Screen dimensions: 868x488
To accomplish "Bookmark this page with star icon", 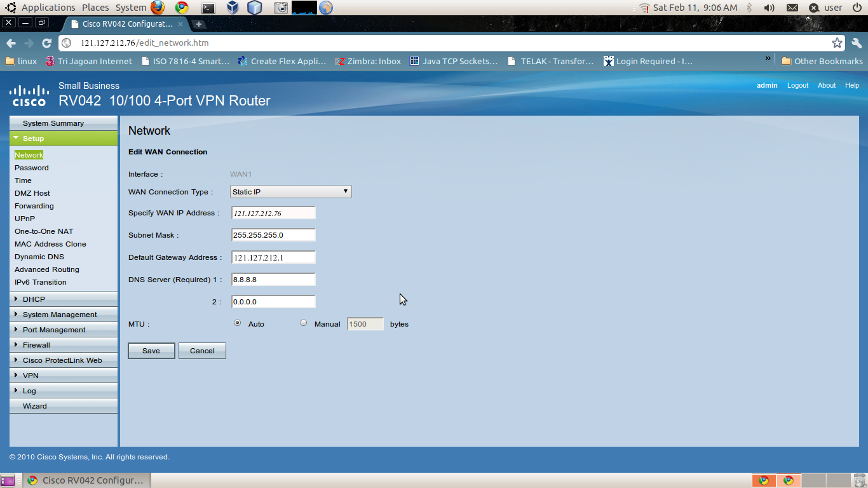I will coord(837,43).
